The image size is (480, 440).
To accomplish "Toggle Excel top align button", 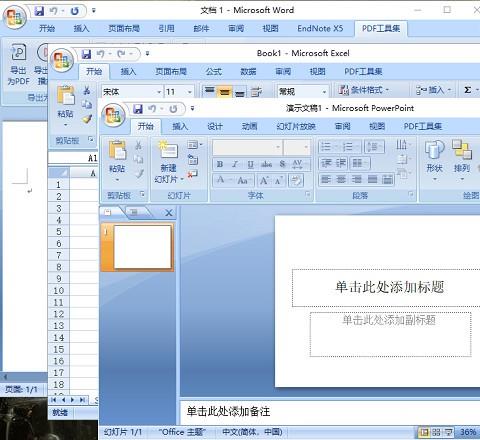I will tap(209, 91).
